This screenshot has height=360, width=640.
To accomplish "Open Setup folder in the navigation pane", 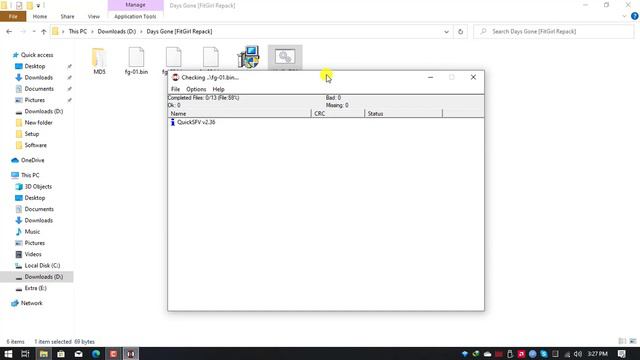I will click(x=31, y=134).
